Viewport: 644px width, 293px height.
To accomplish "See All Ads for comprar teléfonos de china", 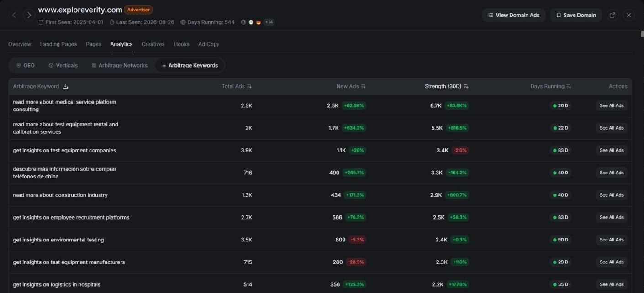I will pyautogui.click(x=612, y=173).
